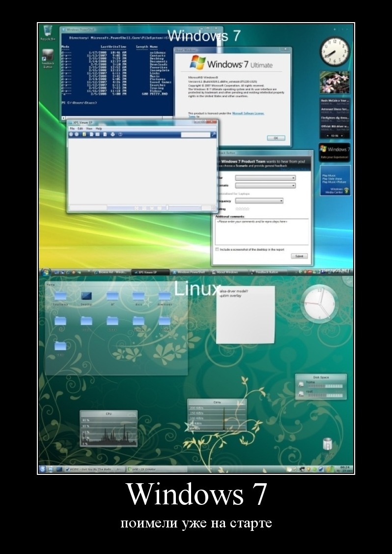392x554 pixels.
Task: Enable 'Include a screenshot of the desktop' checkbox
Action: point(217,249)
